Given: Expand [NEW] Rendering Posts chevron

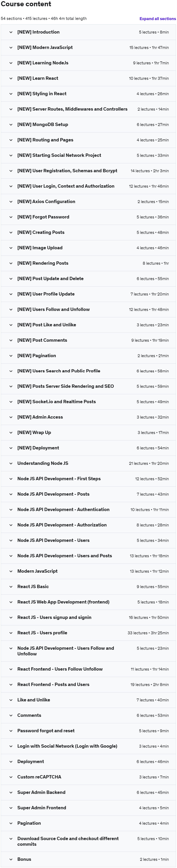Looking at the screenshot, I should coord(11,263).
